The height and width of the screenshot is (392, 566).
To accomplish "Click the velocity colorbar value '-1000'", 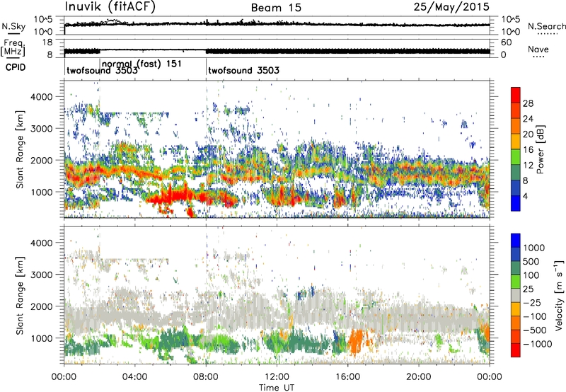I will tap(538, 344).
